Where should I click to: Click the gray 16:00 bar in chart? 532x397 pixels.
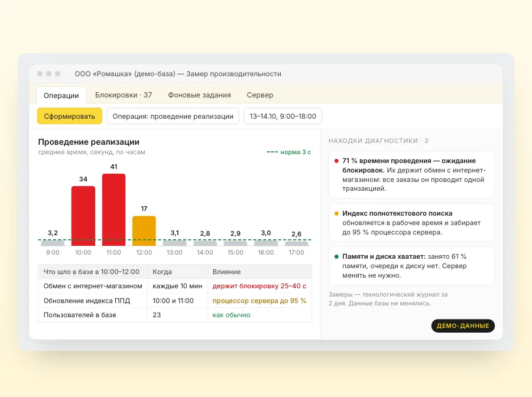(265, 243)
